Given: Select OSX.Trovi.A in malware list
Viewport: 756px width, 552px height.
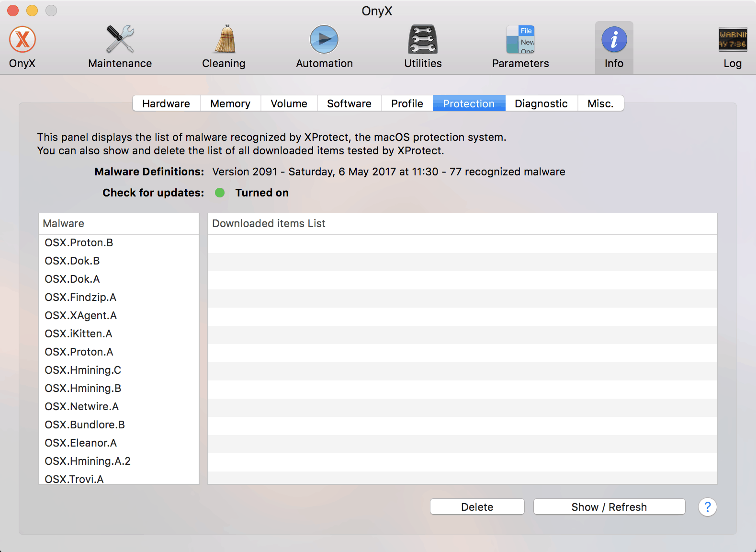Looking at the screenshot, I should (x=119, y=478).
